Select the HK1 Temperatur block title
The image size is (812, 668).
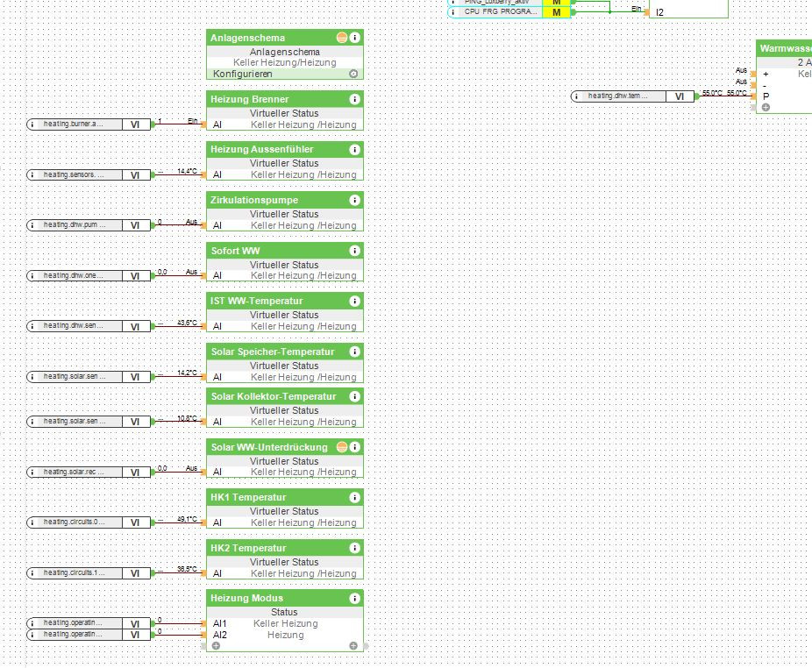[248, 497]
